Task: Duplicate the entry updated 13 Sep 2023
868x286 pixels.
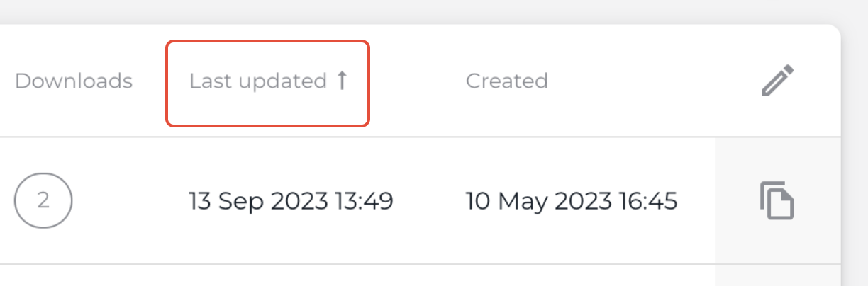Action: click(x=777, y=201)
